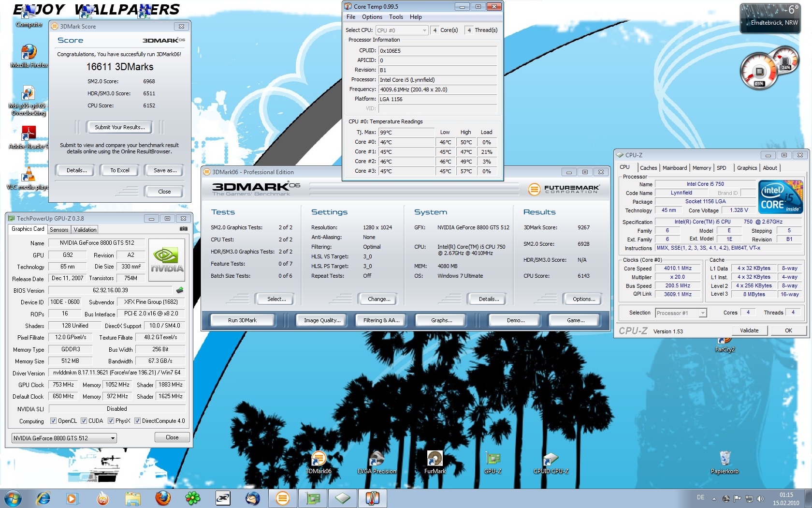
Task: Click Save as button in 3DMark Score
Action: 165,170
